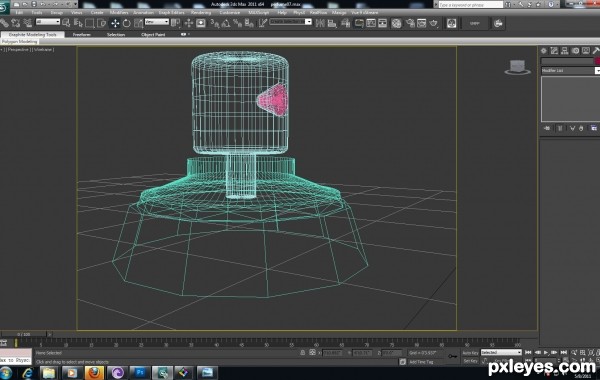Screen dimensions: 600x380
Task: Toggle the 3D Snaps button
Action: click(215, 23)
